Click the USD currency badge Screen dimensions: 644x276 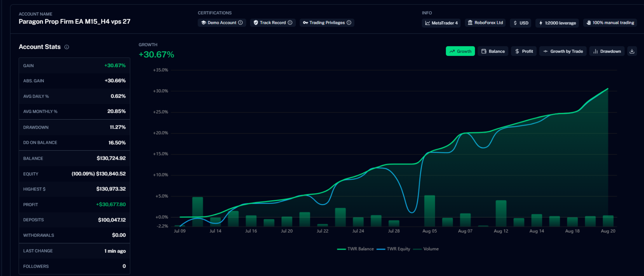pyautogui.click(x=521, y=23)
